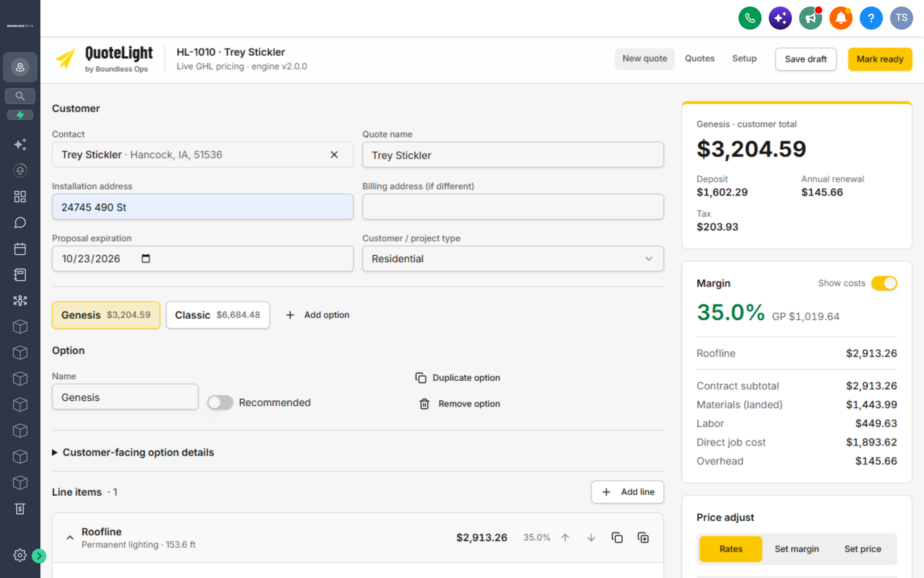The width and height of the screenshot is (924, 578).
Task: Toggle the Recommended switch
Action: coord(220,402)
